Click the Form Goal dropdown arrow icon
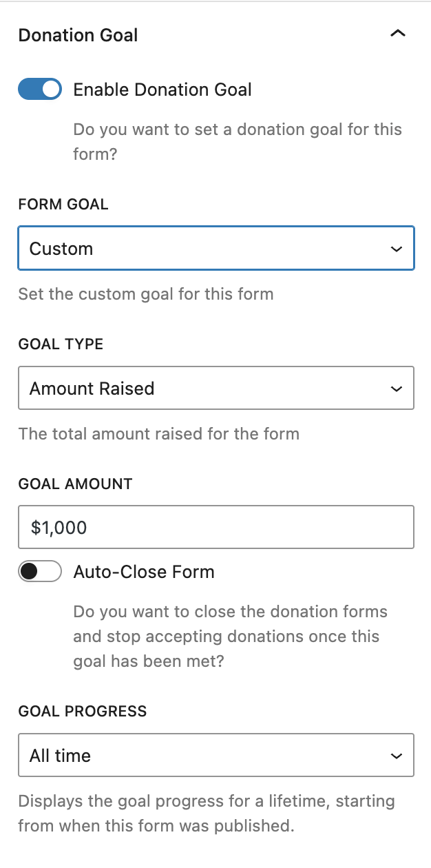This screenshot has width=431, height=868. tap(397, 249)
